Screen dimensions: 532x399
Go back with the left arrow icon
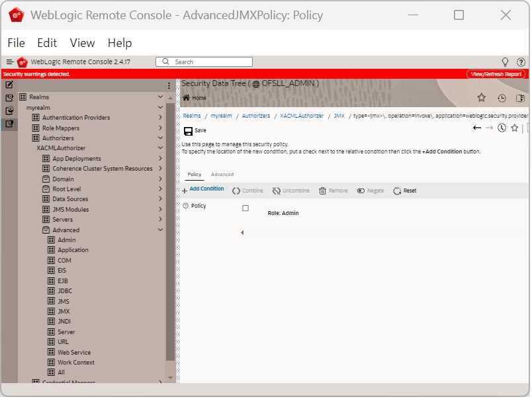[x=478, y=128]
